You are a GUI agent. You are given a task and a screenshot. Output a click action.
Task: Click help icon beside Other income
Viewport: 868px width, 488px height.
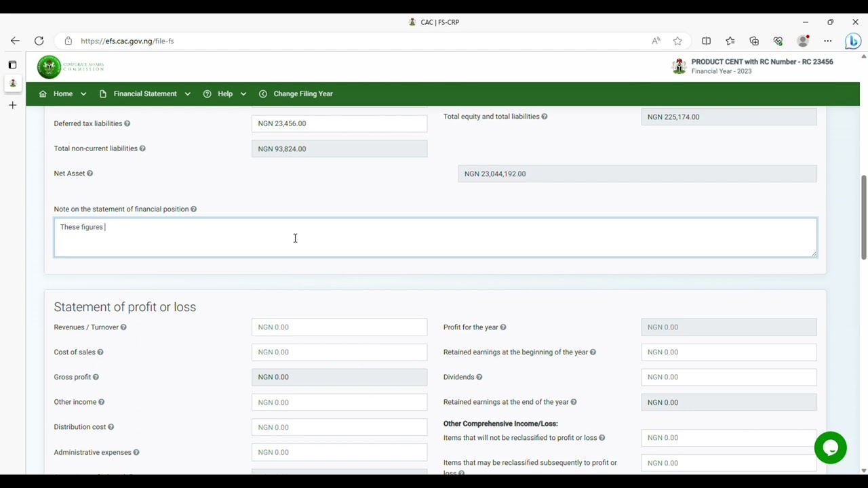coord(102,402)
